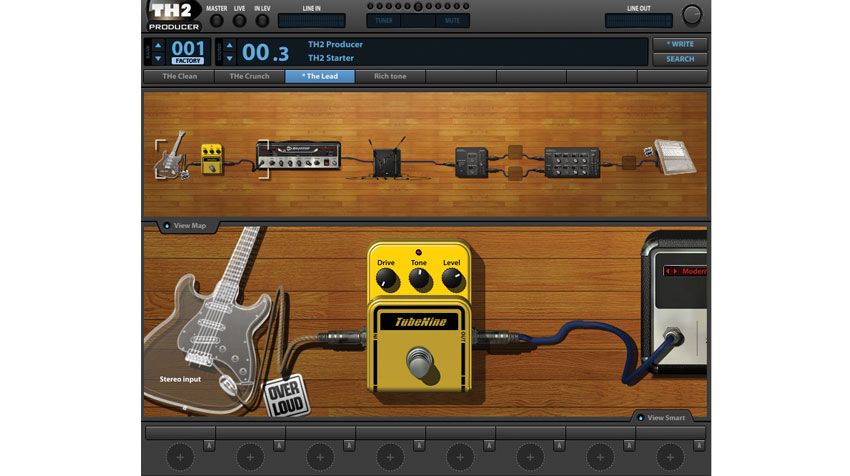Click the empty slot before the output mixer

[x=629, y=163]
